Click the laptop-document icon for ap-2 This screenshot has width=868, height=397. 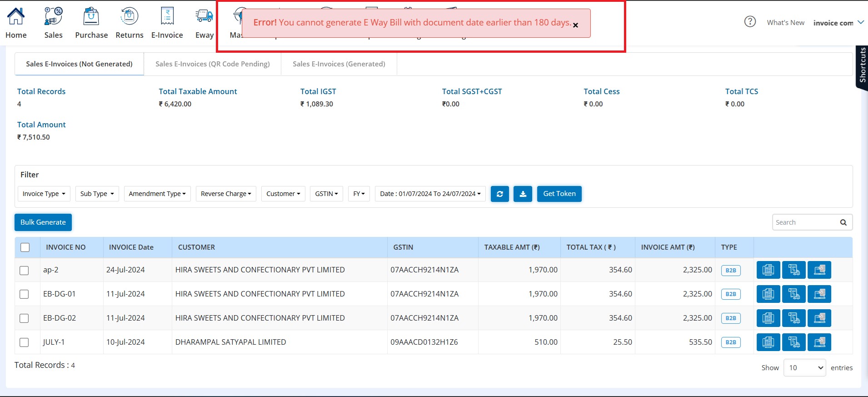pyautogui.click(x=819, y=270)
